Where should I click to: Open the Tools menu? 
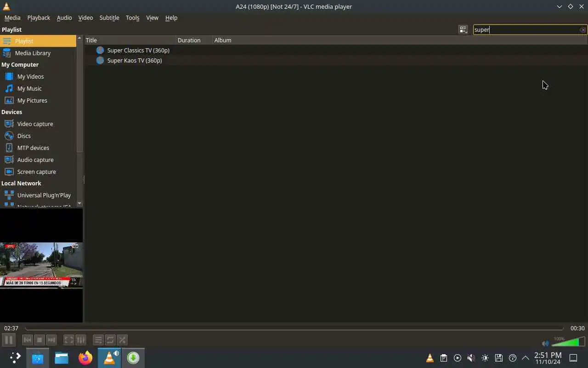[132, 17]
